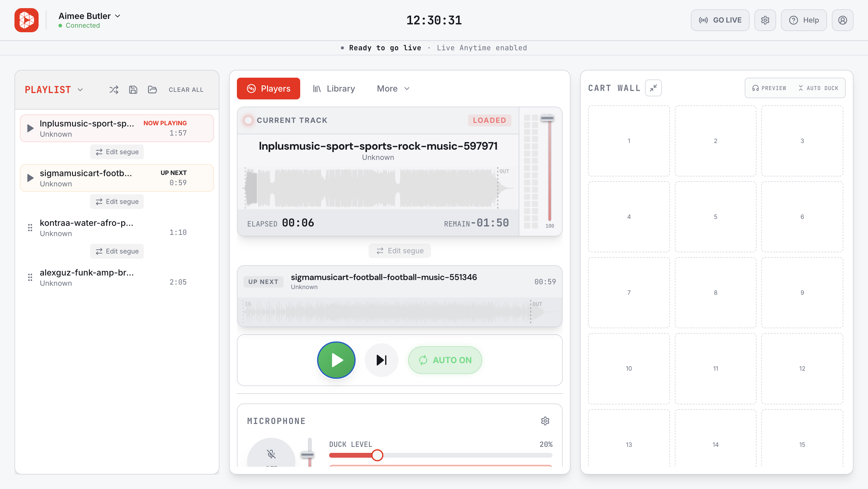
Task: Toggle AUTO DUCK for the cart wall
Action: pos(818,88)
